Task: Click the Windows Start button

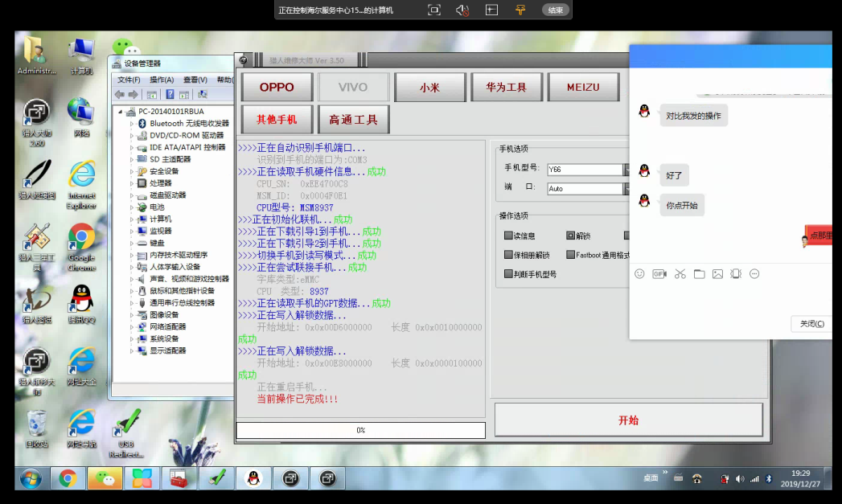Action: tap(31, 477)
